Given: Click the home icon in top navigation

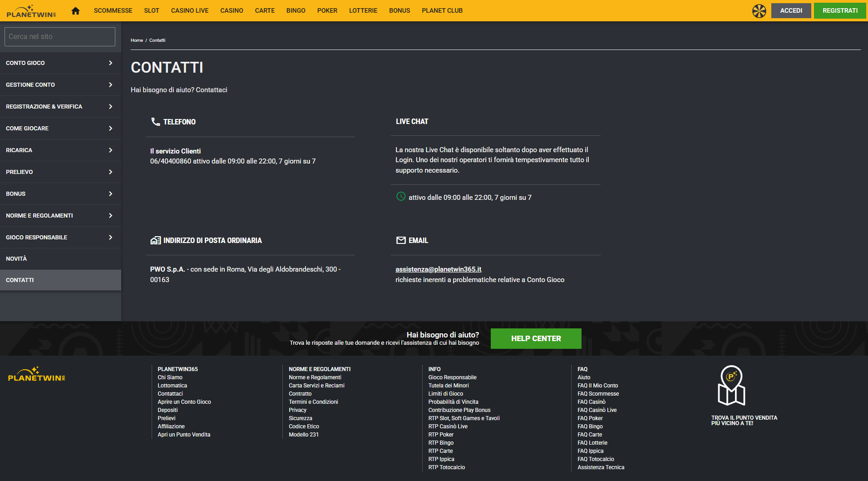Looking at the screenshot, I should (x=75, y=10).
